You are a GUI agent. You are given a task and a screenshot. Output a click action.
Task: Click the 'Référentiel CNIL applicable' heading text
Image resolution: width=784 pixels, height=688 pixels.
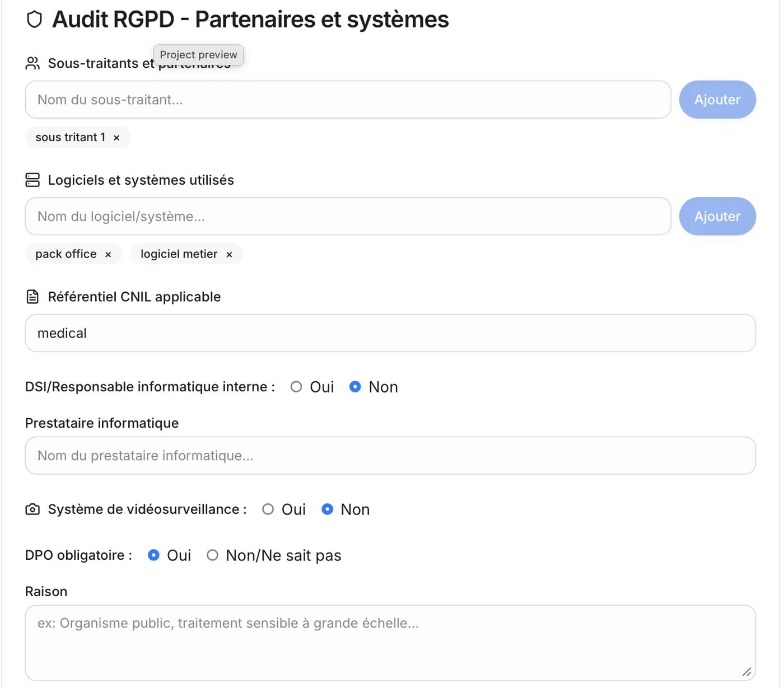[134, 297]
